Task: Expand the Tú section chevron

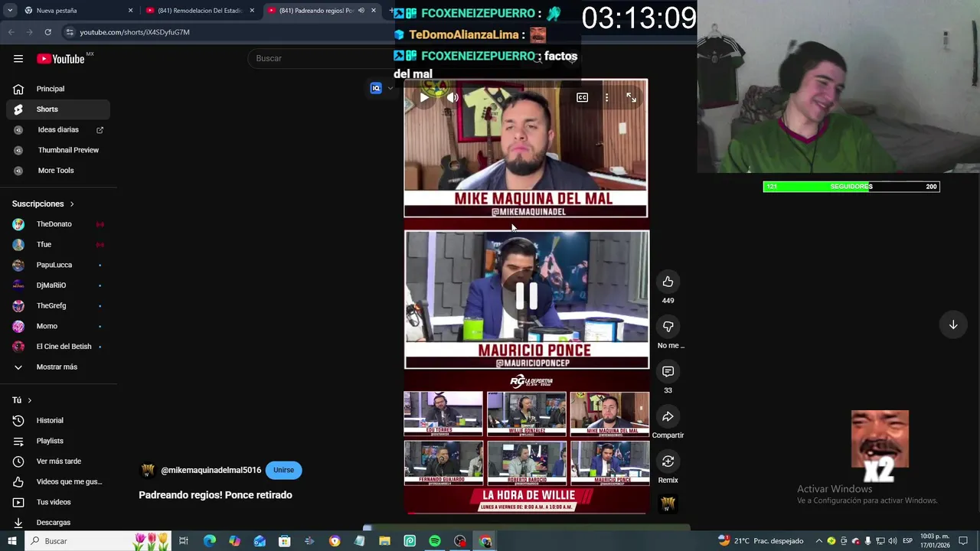Action: pyautogui.click(x=30, y=400)
